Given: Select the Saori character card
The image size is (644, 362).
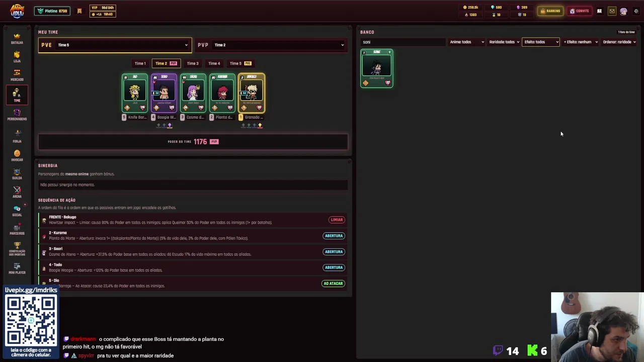Looking at the screenshot, I should coord(193,93).
